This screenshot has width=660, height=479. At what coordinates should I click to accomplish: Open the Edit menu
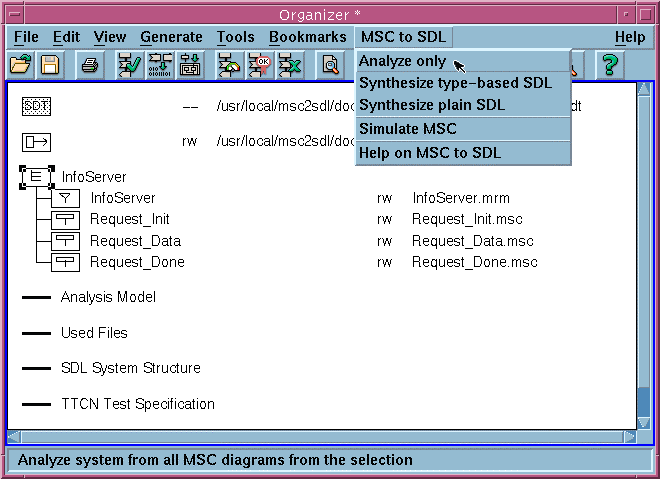[x=66, y=37]
